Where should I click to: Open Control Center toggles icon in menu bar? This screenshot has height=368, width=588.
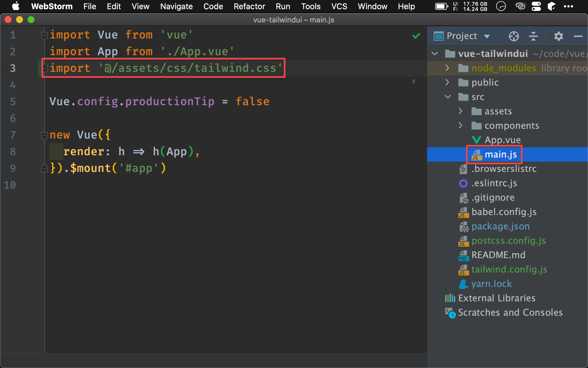[x=536, y=6]
